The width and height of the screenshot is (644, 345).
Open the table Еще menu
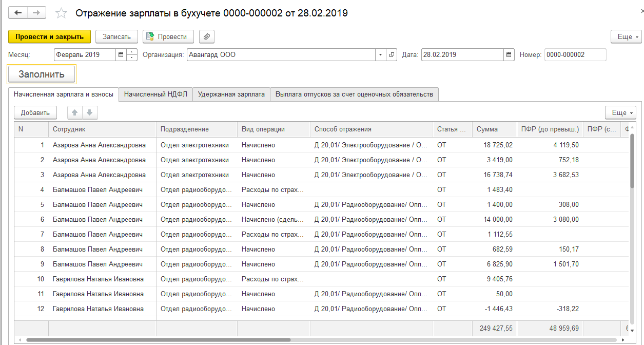pyautogui.click(x=621, y=112)
